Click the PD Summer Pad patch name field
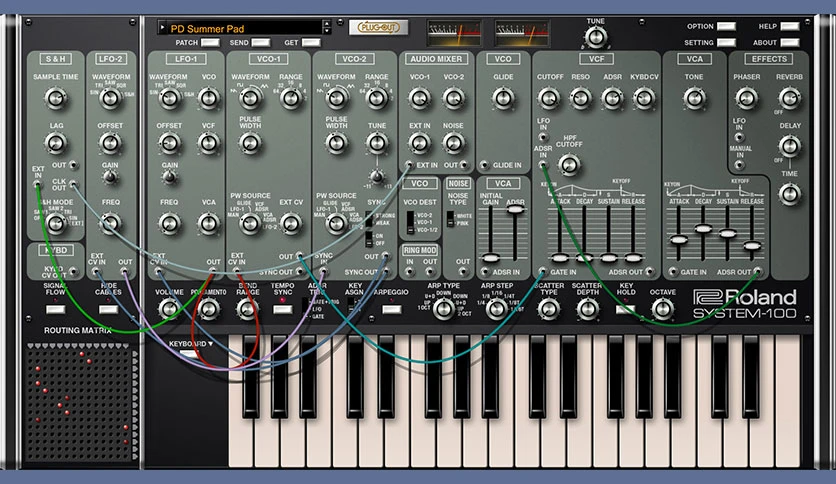The height and width of the screenshot is (484, 836). 243,28
